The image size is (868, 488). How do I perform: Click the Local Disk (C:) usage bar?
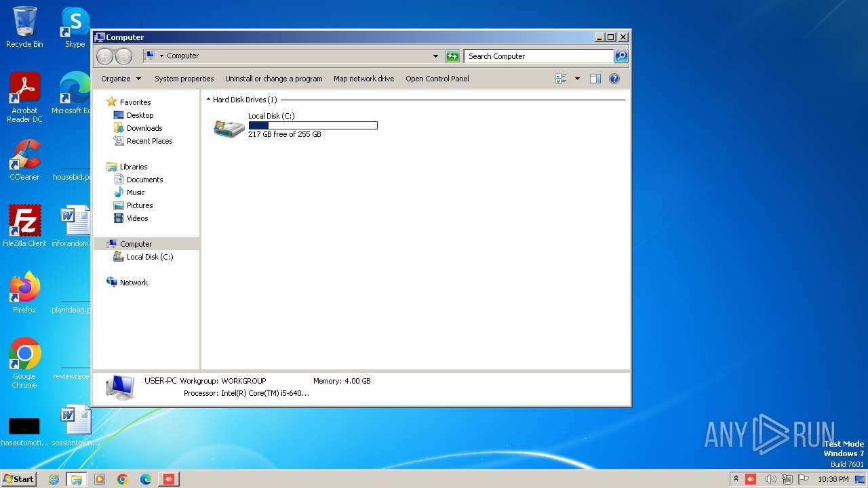(x=313, y=125)
